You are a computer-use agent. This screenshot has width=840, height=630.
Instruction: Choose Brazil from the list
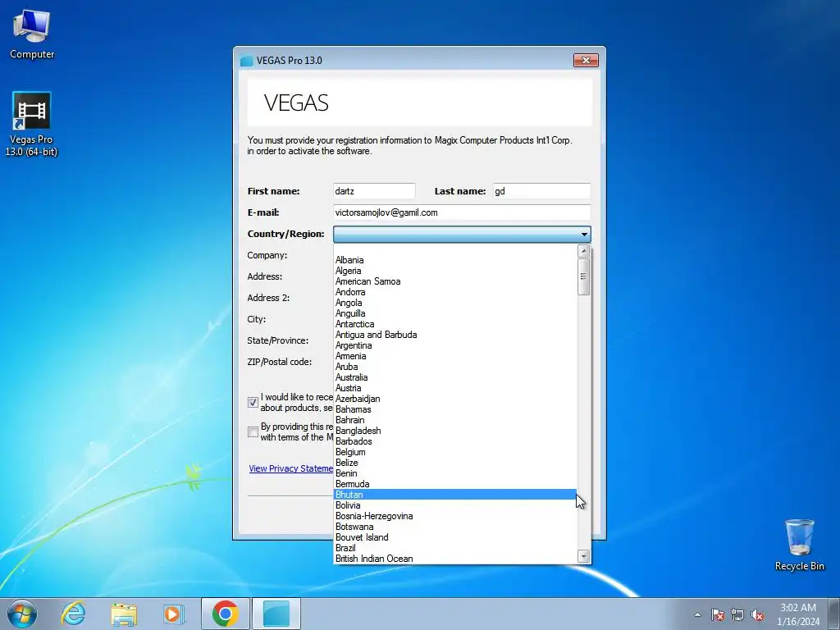click(x=454, y=548)
